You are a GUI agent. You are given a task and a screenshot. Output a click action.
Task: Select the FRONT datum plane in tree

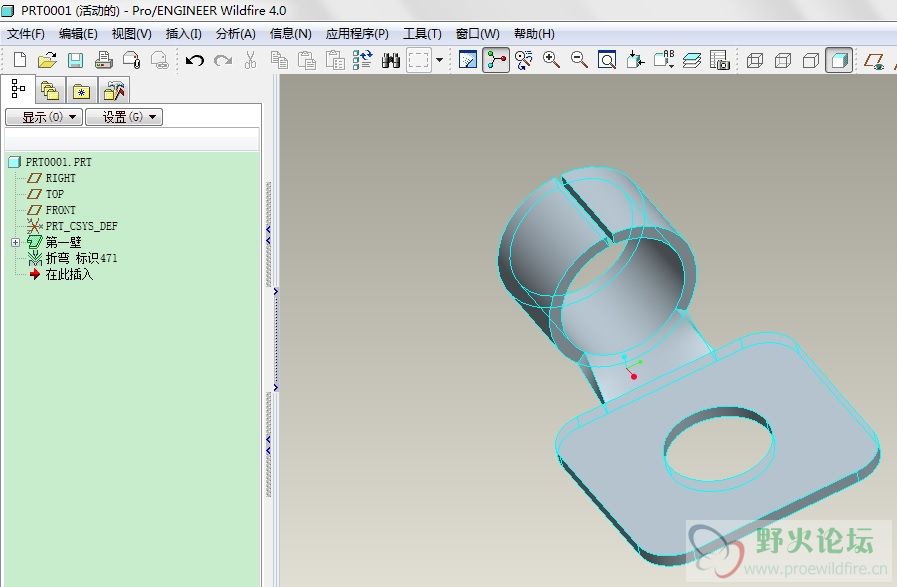60,210
